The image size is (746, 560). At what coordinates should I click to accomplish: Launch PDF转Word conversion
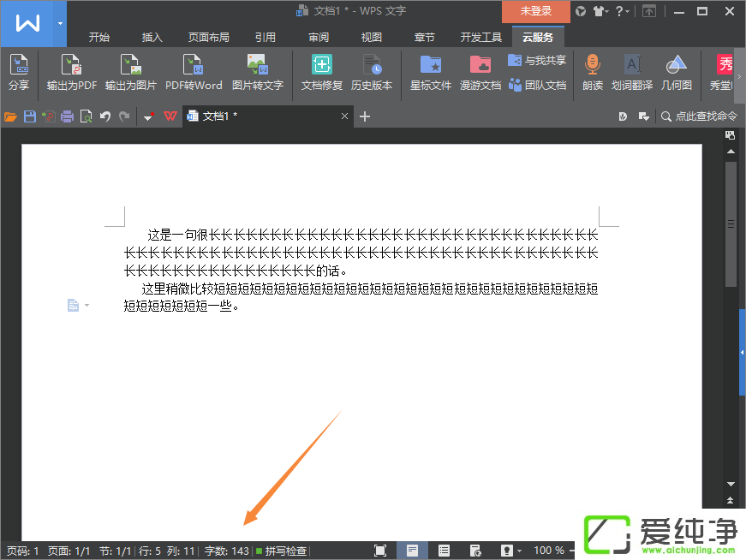[194, 73]
